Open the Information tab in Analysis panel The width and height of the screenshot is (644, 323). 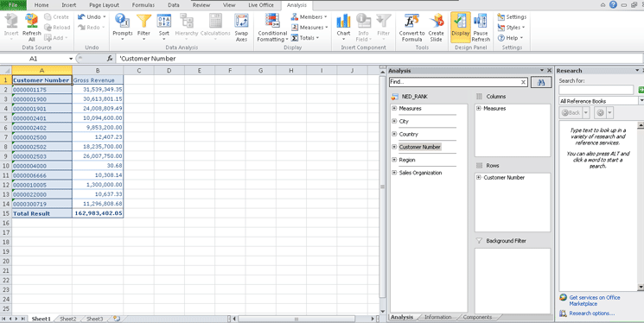coord(437,317)
